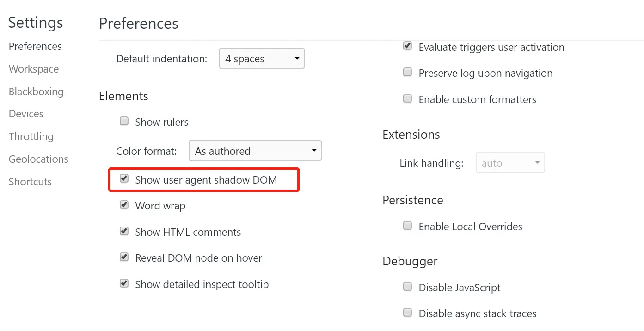
Task: Open the Devices settings page
Action: 26,114
